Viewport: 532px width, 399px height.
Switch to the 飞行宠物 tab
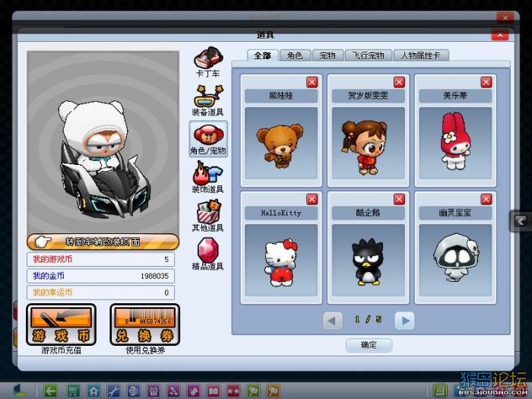coord(369,55)
